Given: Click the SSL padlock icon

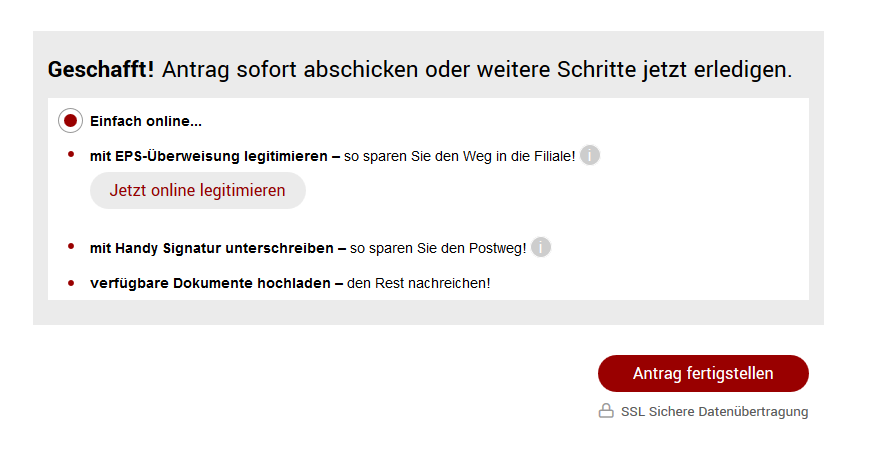Looking at the screenshot, I should 606,410.
